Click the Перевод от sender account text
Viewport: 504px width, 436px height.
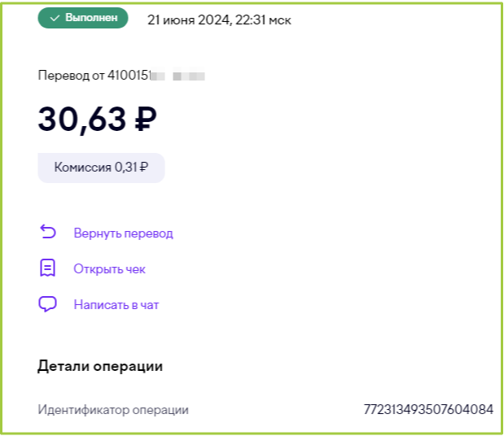pos(121,76)
